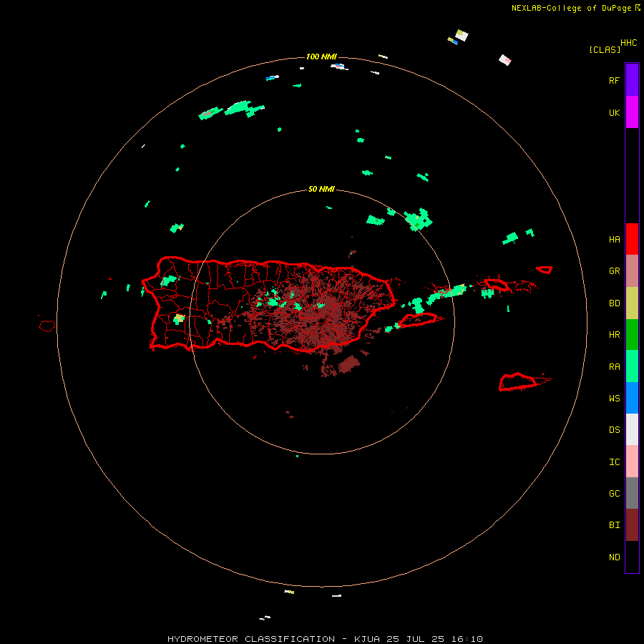
Task: Click the HA red legend swatch
Action: 632,239
